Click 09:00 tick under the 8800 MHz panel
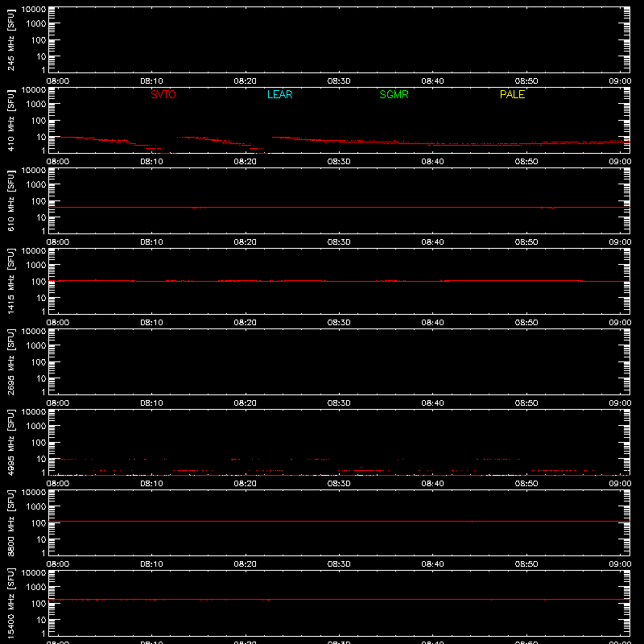Screen dimensions: 644x644 click(x=620, y=564)
